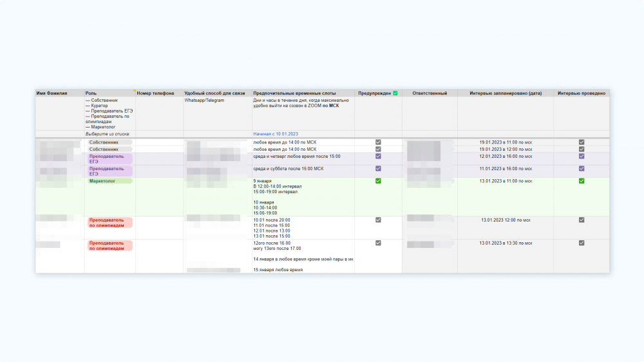This screenshot has width=644, height=362.
Task: Toggle Интервью проведено in 13.01.2023 13:30 row
Action: tap(581, 243)
